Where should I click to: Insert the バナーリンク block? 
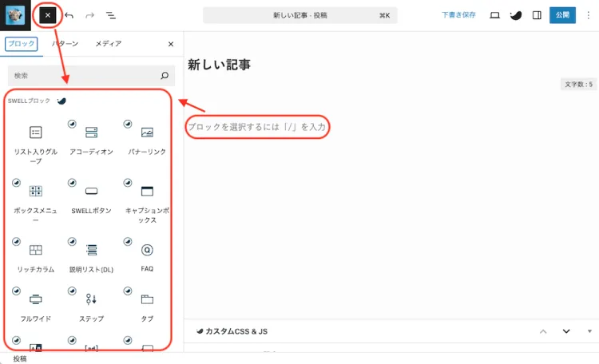147,139
